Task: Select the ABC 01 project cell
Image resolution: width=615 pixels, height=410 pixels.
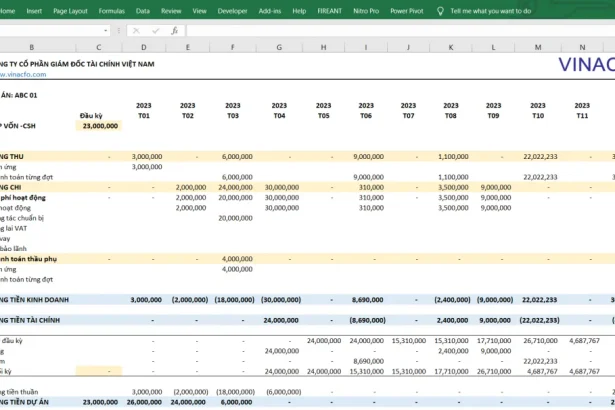Action: pos(19,95)
